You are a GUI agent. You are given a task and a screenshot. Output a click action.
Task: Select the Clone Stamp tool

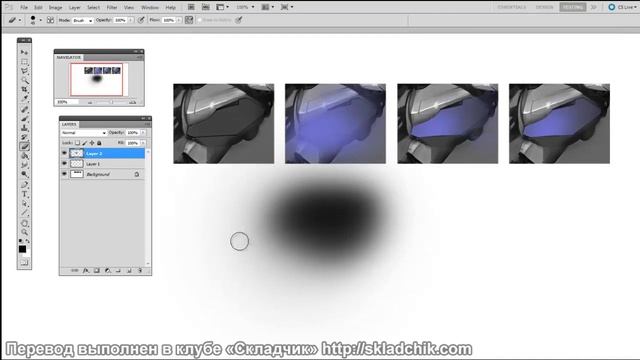point(24,128)
